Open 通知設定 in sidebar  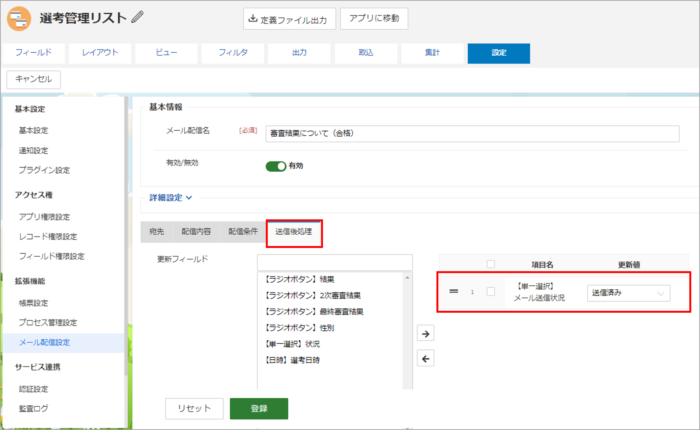click(x=33, y=150)
